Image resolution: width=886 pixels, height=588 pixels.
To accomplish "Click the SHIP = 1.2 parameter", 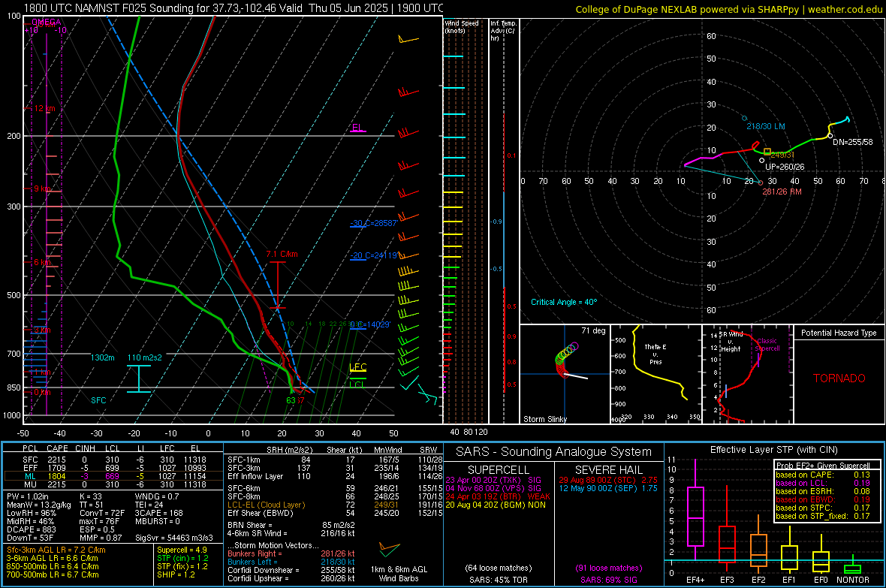I will point(176,575).
